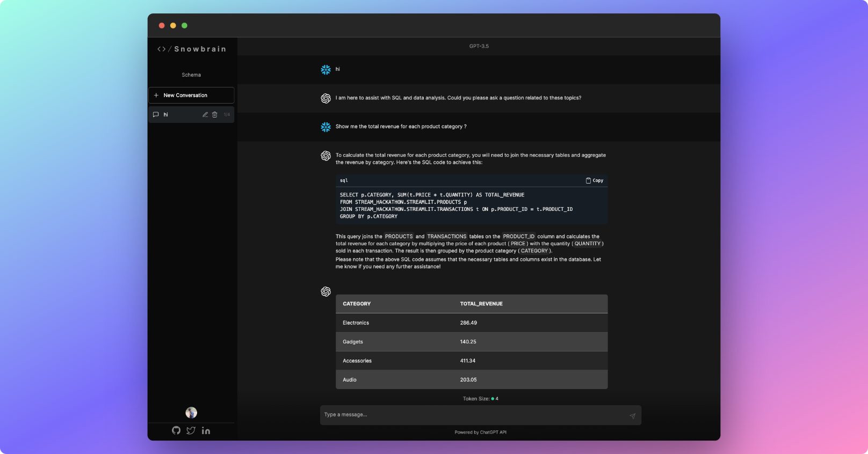Open the GitHub link icon
This screenshot has width=868, height=454.
point(176,430)
